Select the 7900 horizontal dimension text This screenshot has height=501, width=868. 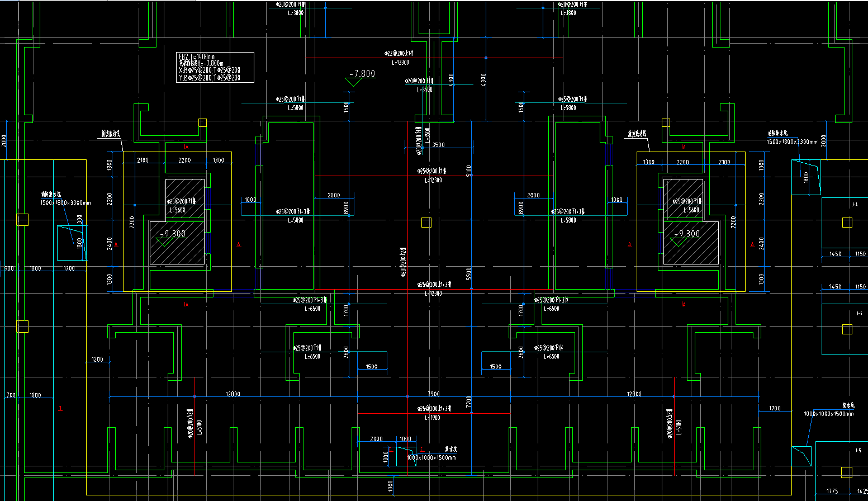point(434,394)
